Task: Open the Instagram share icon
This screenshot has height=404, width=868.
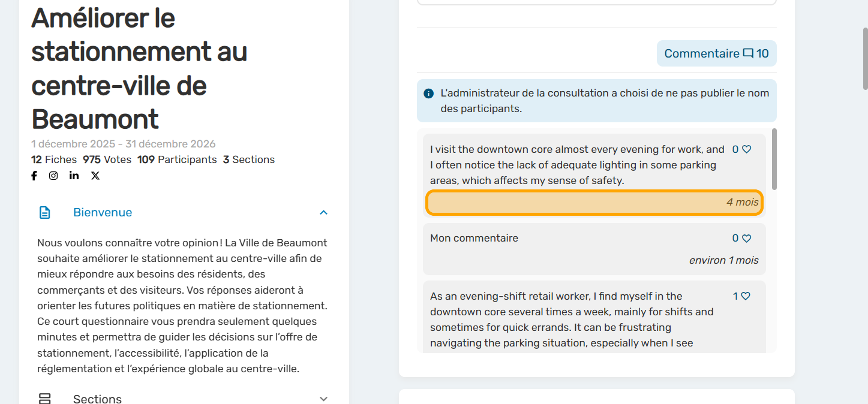Action: (53, 176)
